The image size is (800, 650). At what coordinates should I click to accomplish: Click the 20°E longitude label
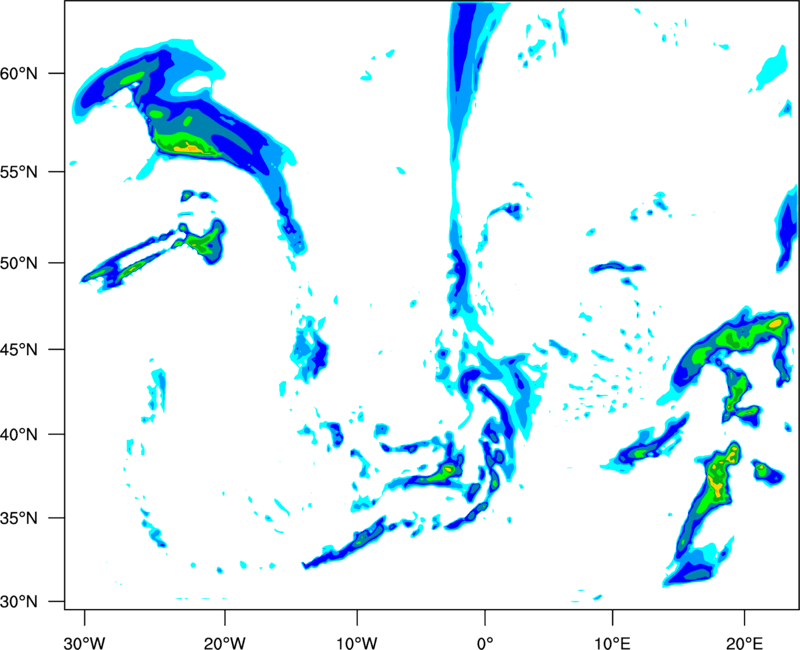point(744,643)
